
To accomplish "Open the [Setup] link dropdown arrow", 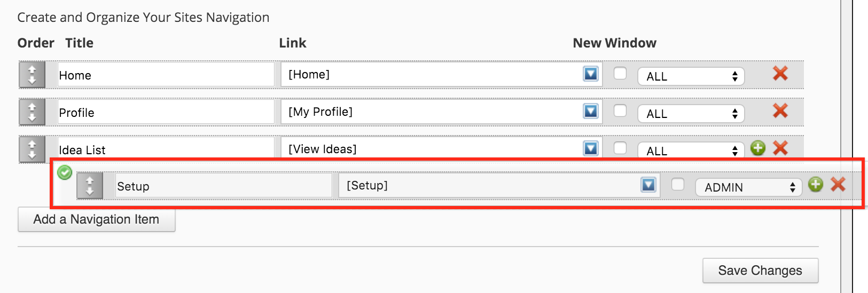I will click(648, 185).
